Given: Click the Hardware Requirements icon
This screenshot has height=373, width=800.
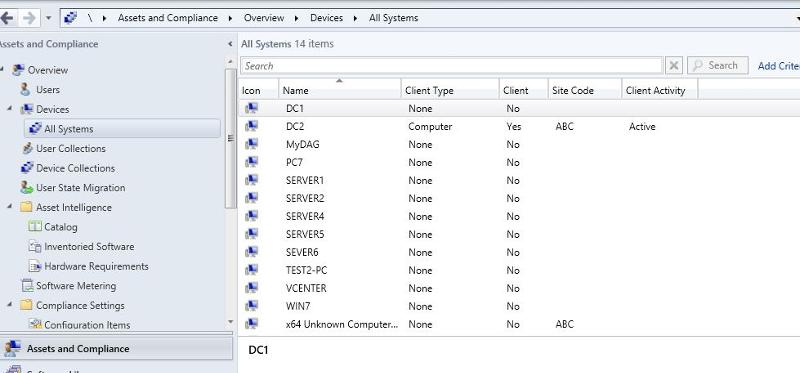Looking at the screenshot, I should [35, 266].
